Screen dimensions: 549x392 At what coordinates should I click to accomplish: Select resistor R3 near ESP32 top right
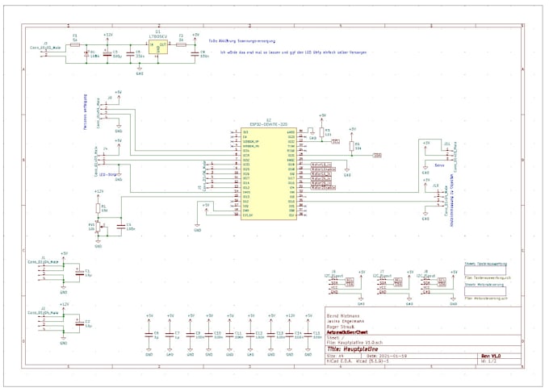pyautogui.click(x=321, y=132)
